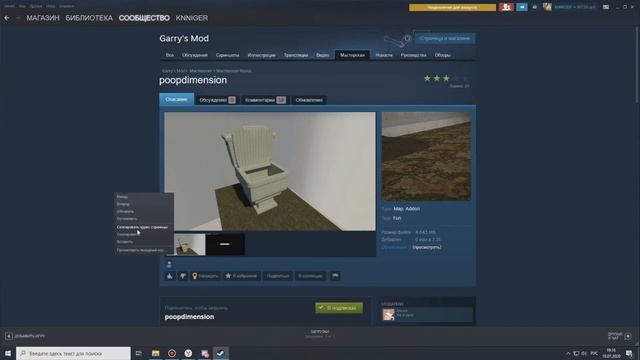Open Windows notification center icon
Screen dimensions: 640x360
pos(629,353)
